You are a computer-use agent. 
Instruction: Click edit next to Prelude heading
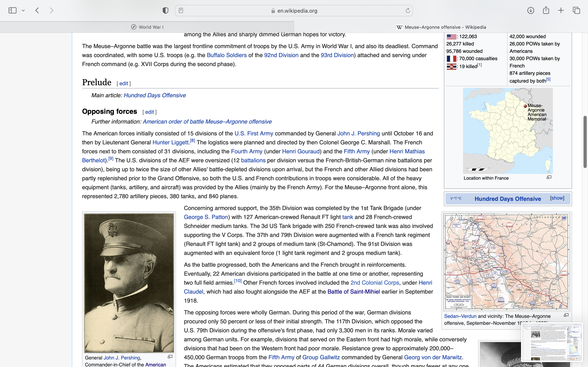pyautogui.click(x=124, y=84)
